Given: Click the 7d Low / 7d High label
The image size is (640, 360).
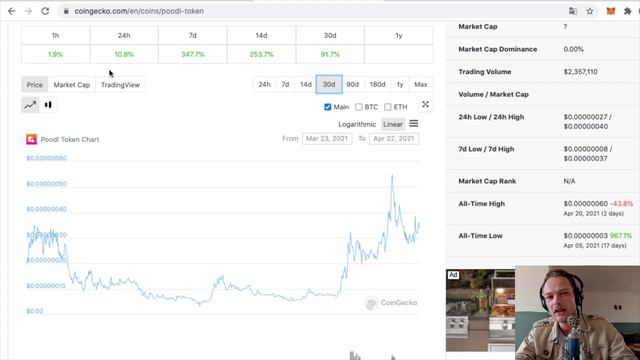Looking at the screenshot, I should [x=486, y=149].
